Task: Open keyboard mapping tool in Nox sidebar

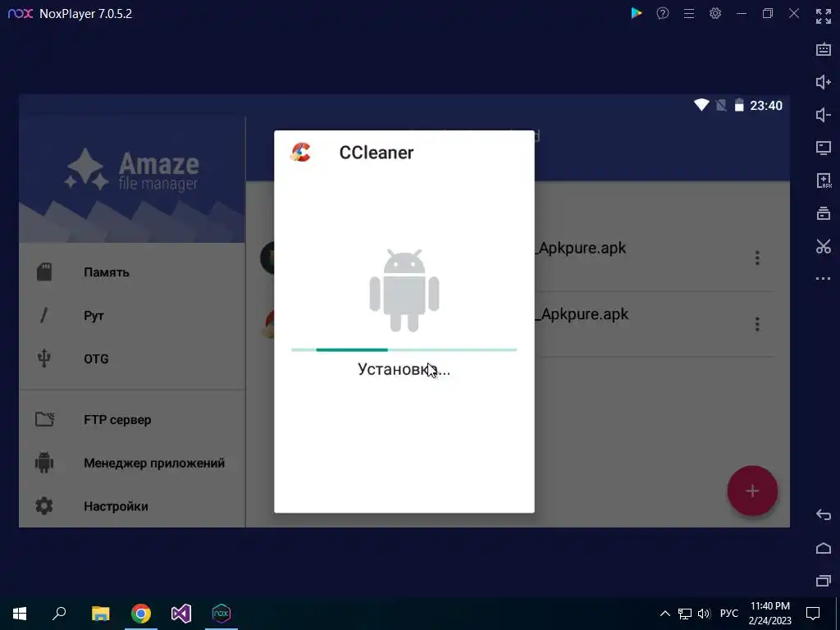Action: pyautogui.click(x=824, y=49)
